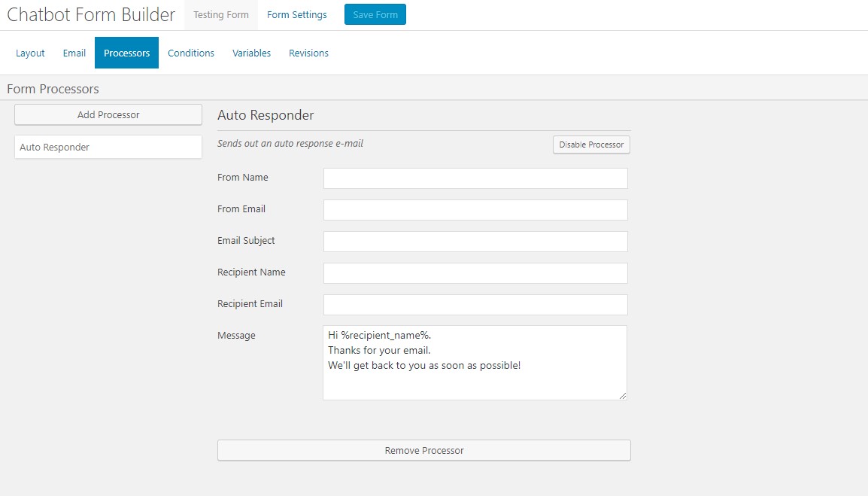This screenshot has width=868, height=496.
Task: Click the Form Processors heading
Action: tap(53, 89)
